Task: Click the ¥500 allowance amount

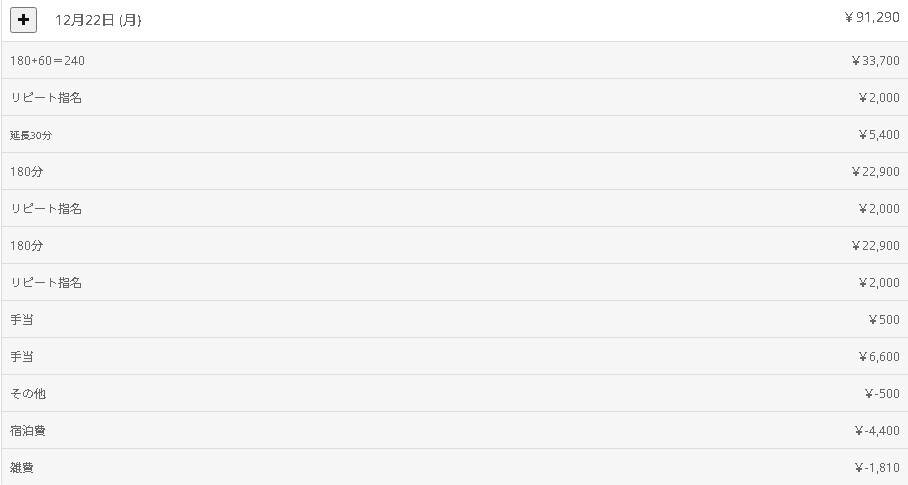Action: click(x=884, y=320)
